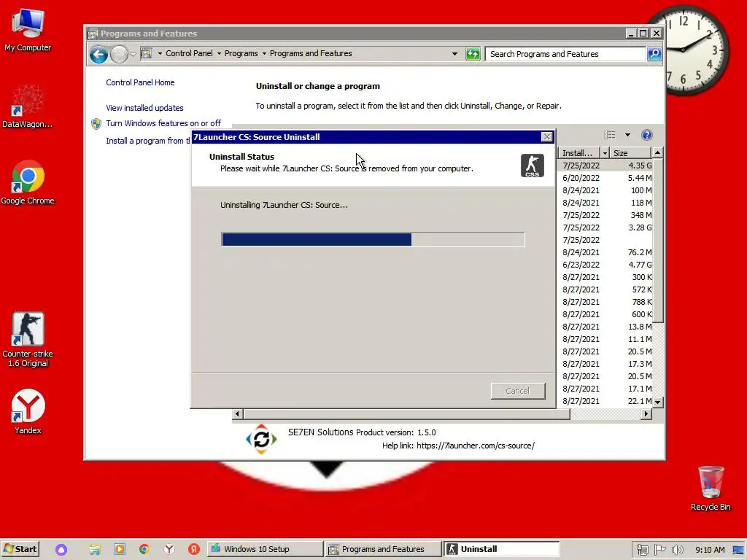Click the Cancel button in the uninstall dialog

click(518, 391)
